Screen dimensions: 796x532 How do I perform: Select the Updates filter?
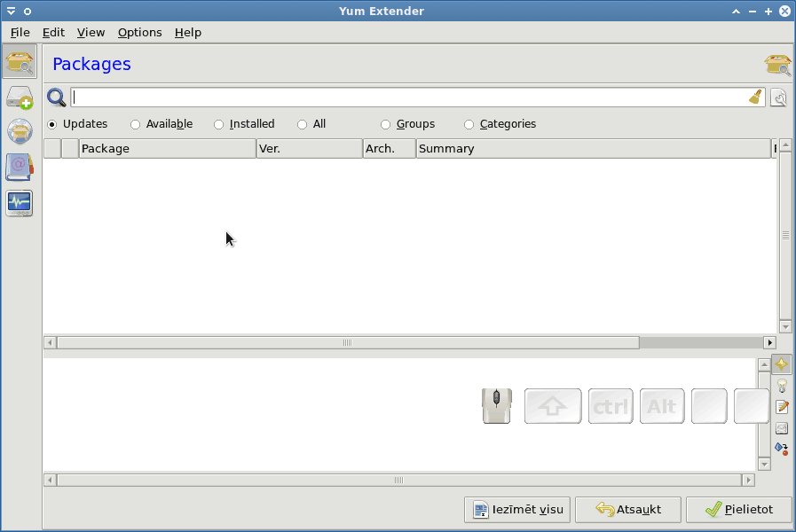coord(77,124)
